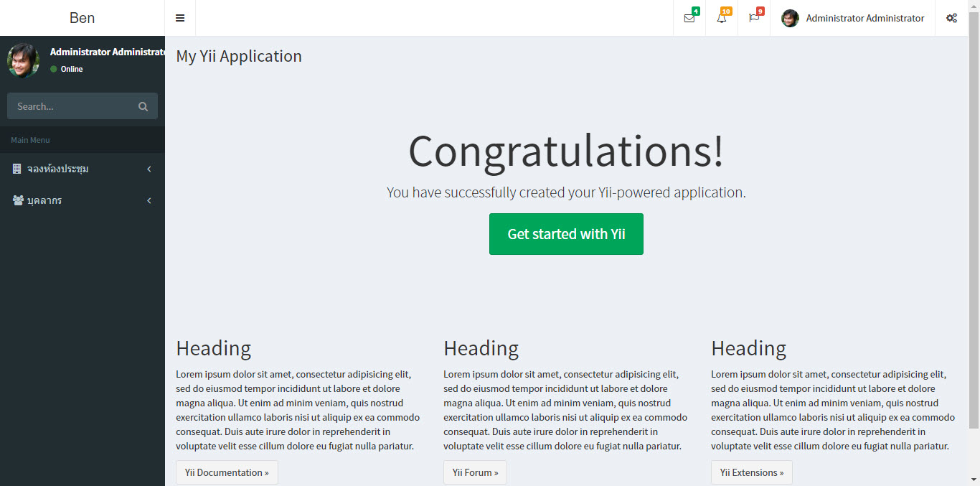Viewport: 980px width, 486px height.
Task: Open the control sidebar gears icon
Action: click(951, 18)
